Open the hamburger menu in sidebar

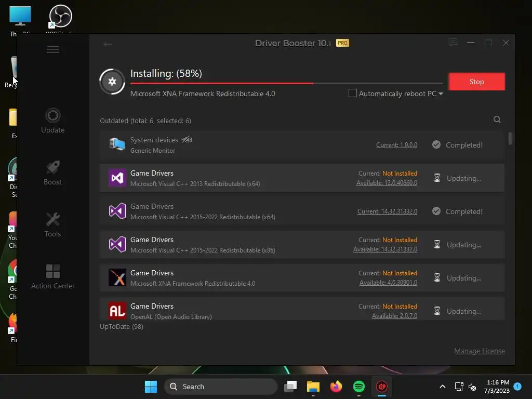52,49
